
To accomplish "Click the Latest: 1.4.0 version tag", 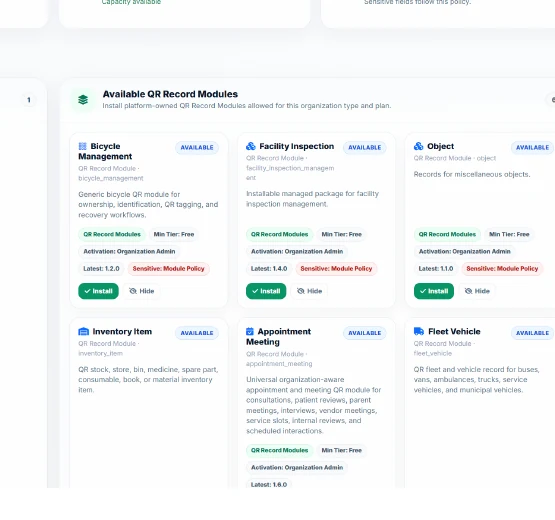I will 269,269.
